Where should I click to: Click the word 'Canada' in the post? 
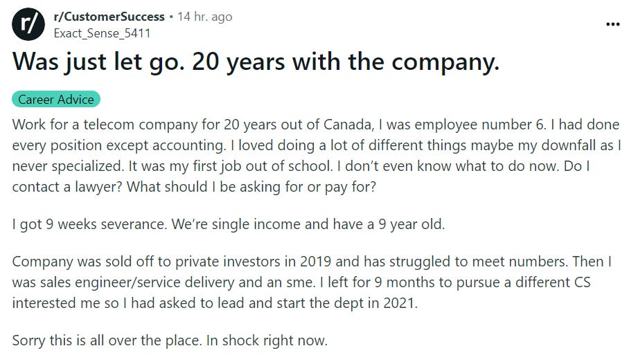click(348, 125)
